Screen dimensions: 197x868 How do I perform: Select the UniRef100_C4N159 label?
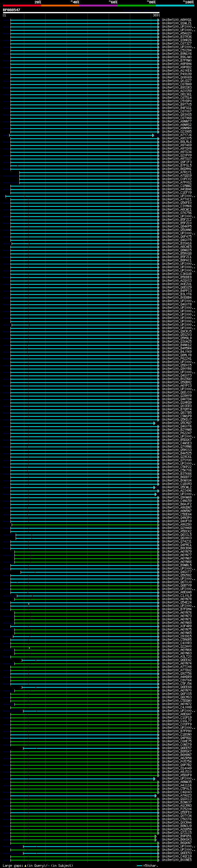(177, 501)
